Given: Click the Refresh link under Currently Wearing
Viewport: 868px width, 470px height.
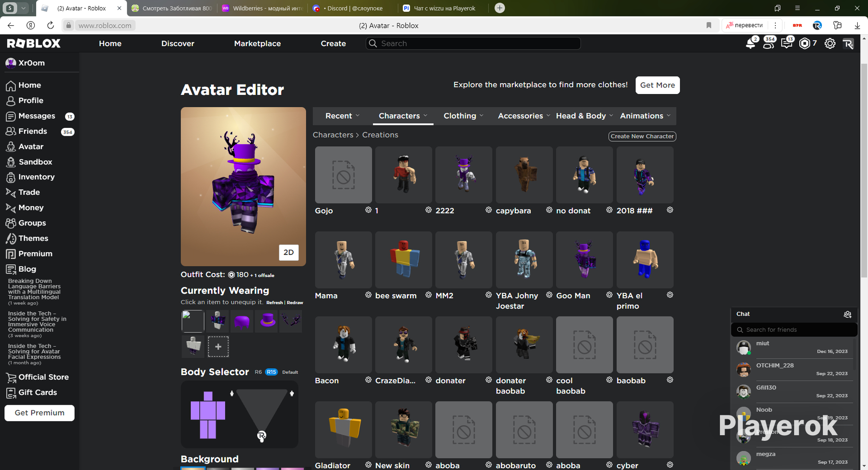Looking at the screenshot, I should coord(275,303).
